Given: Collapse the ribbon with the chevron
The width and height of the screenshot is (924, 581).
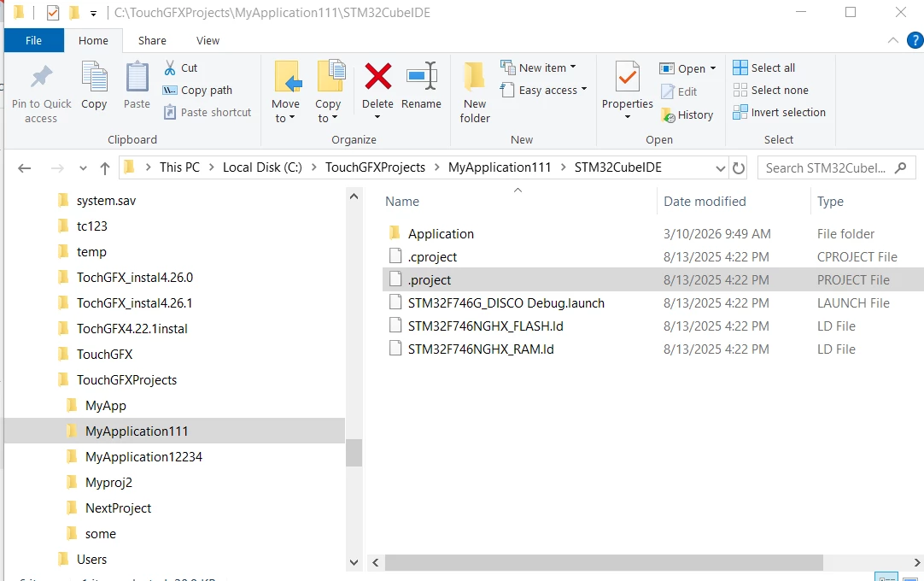Looking at the screenshot, I should (892, 40).
